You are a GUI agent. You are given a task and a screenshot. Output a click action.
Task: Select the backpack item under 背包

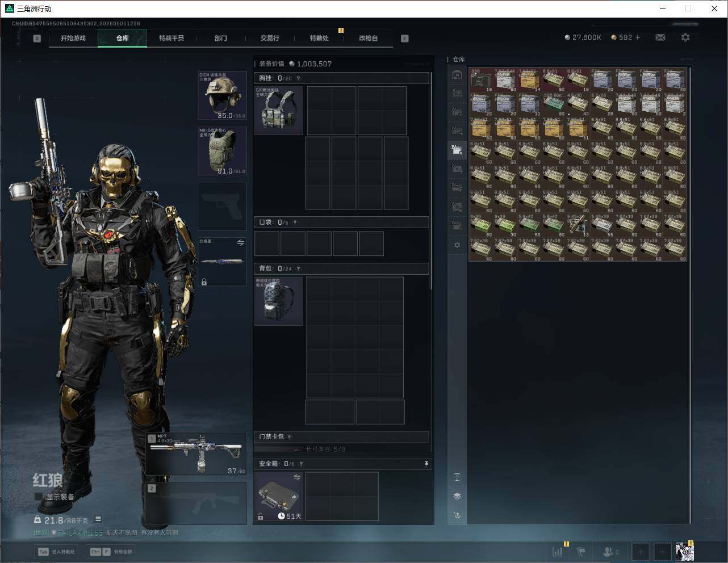[279, 301]
